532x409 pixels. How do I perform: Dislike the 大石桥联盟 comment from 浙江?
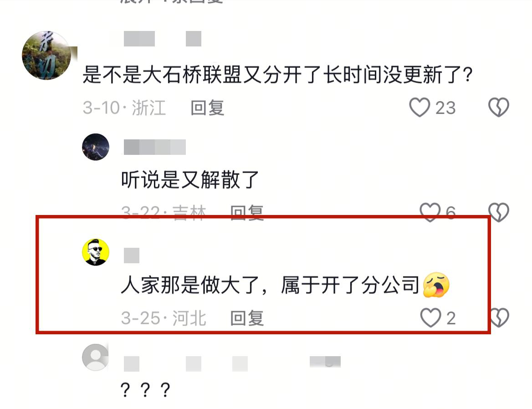pos(498,107)
